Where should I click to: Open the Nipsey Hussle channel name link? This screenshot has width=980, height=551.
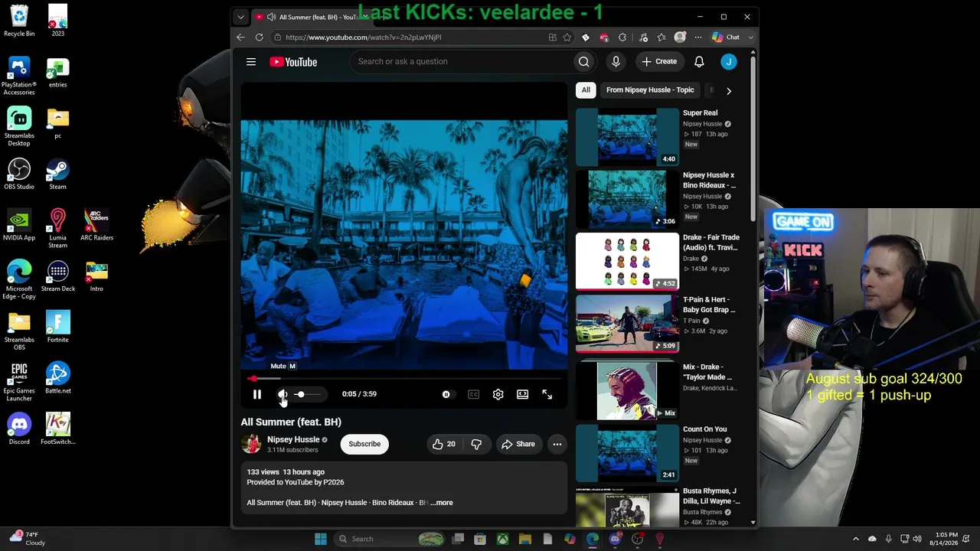tap(293, 440)
